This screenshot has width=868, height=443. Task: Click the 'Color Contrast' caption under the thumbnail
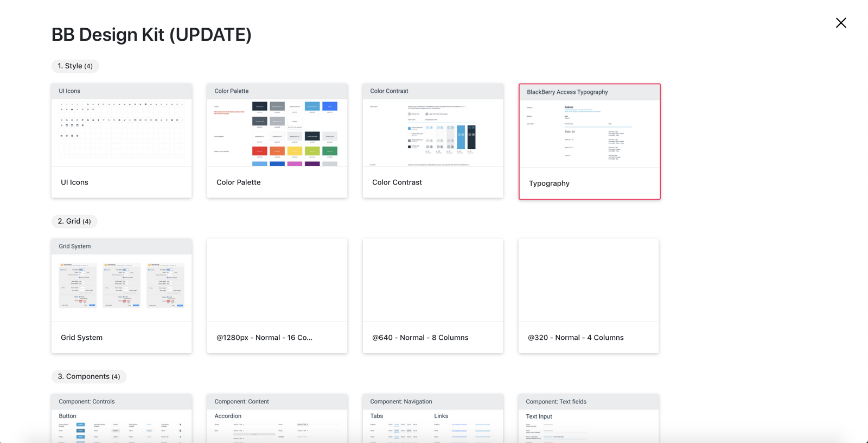[397, 182]
